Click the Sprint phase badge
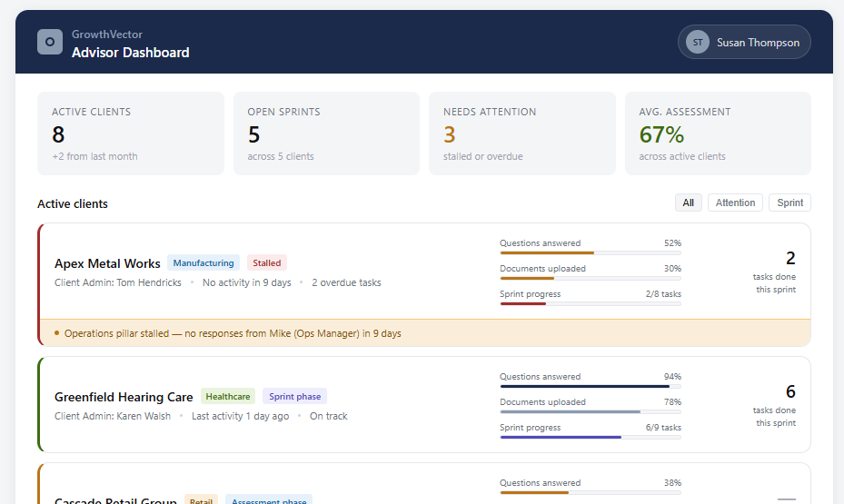This screenshot has height=504, width=844. (295, 397)
